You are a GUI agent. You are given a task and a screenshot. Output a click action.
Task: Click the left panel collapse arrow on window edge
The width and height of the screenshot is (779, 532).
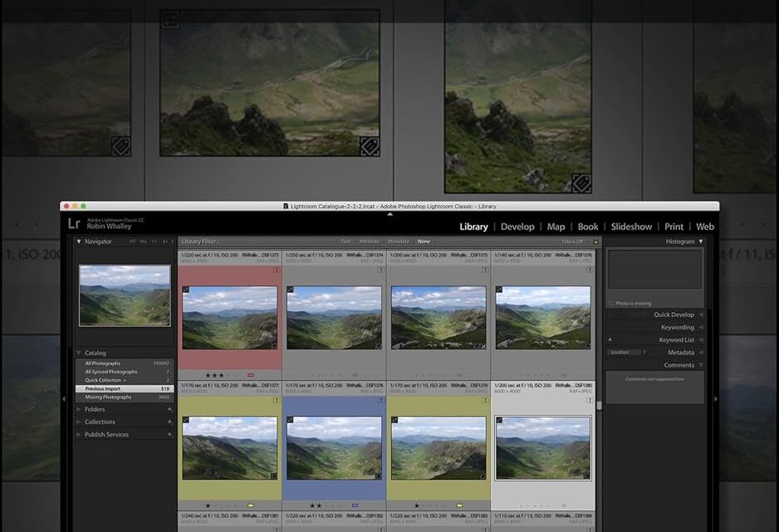click(x=64, y=399)
